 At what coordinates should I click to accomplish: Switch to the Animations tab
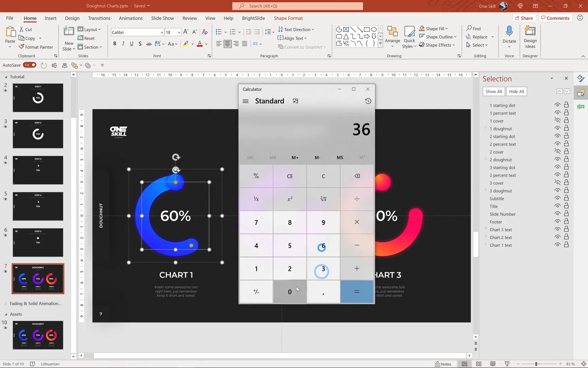(131, 18)
